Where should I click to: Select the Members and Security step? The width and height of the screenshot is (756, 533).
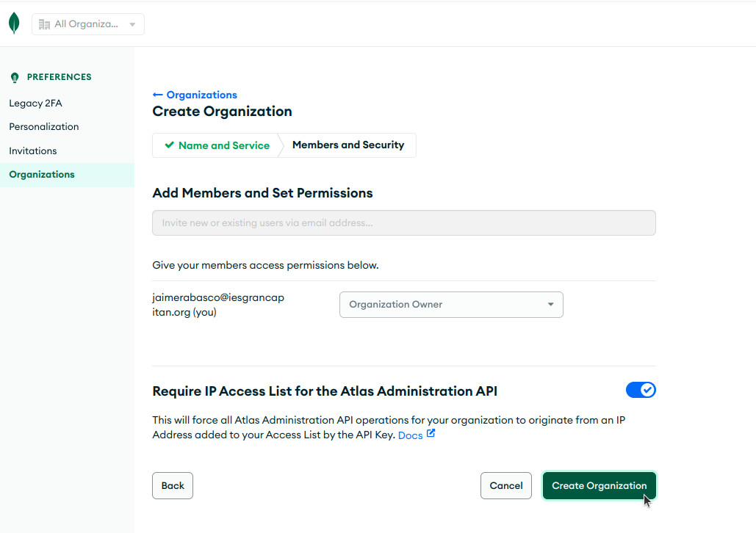348,145
